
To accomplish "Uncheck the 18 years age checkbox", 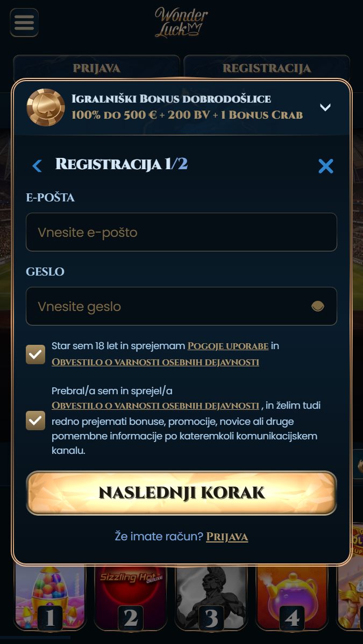I will [36, 354].
